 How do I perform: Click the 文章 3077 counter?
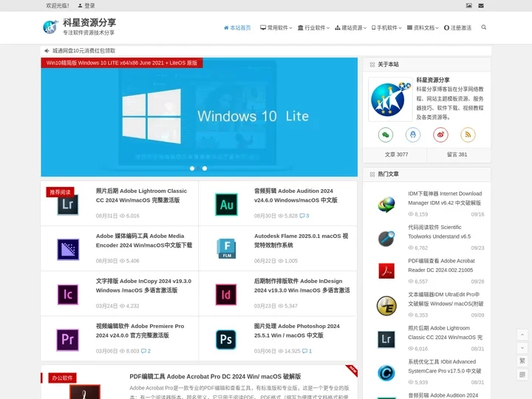click(x=396, y=154)
